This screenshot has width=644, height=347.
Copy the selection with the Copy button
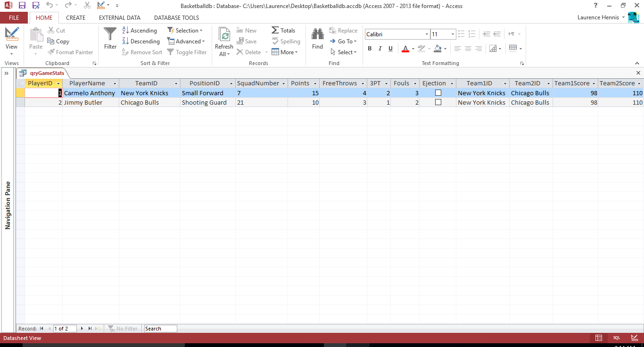58,41
